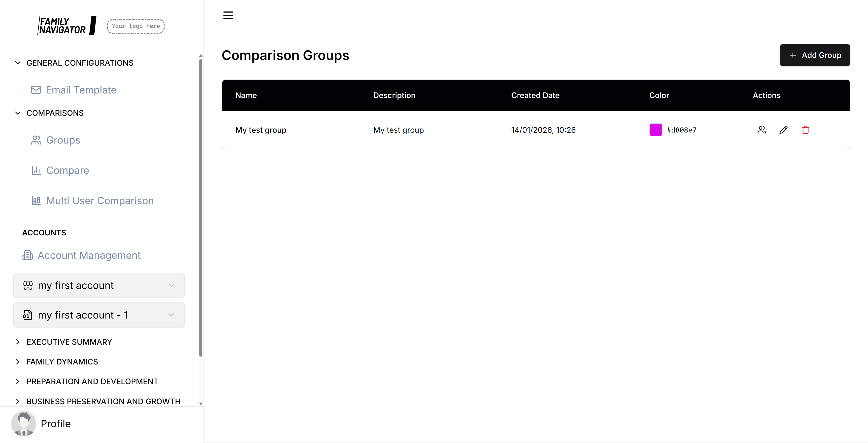Expand the EXECUTIVE SUMMARY section
The image size is (868, 443).
[18, 341]
